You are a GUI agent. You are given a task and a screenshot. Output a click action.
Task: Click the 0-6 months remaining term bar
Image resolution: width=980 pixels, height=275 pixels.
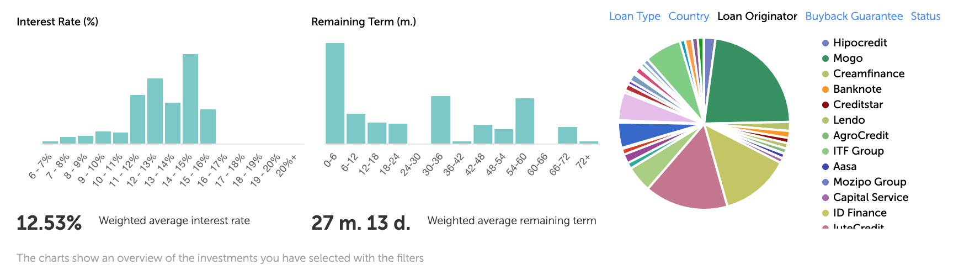pos(335,94)
